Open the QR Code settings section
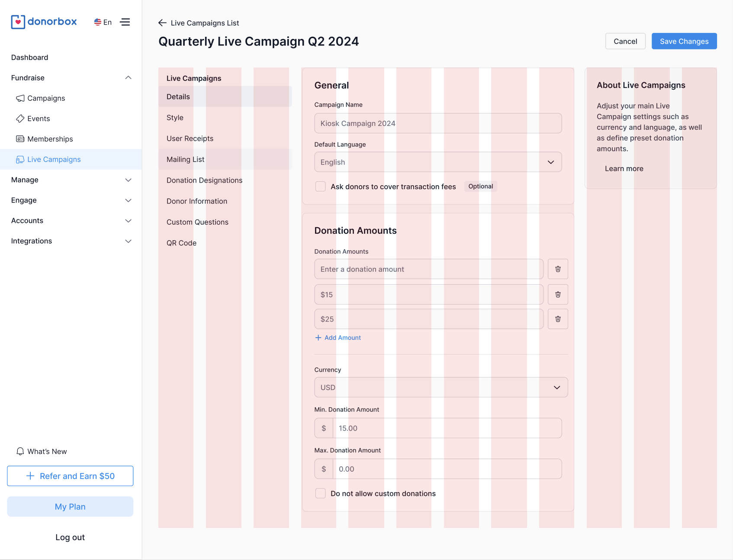733x560 pixels. (181, 243)
